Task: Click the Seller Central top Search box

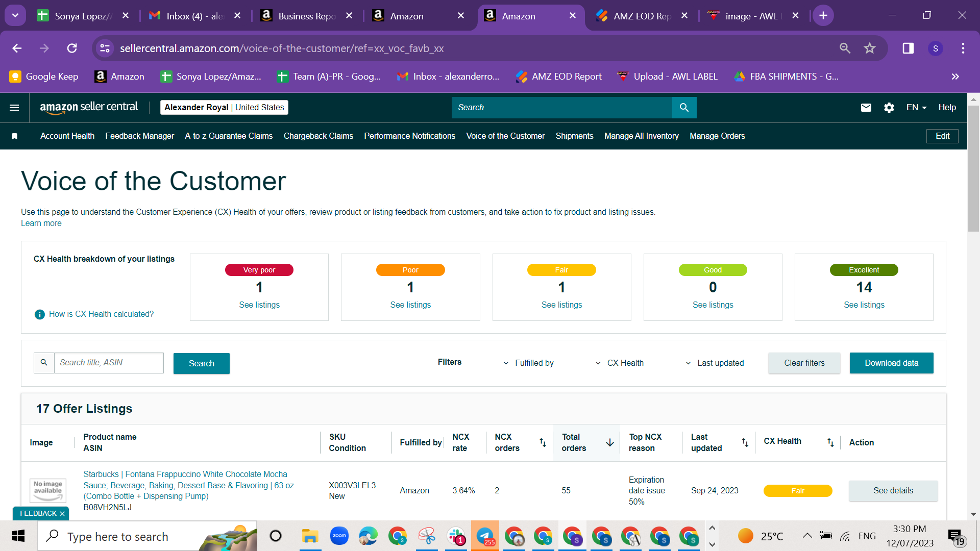Action: [x=561, y=108]
